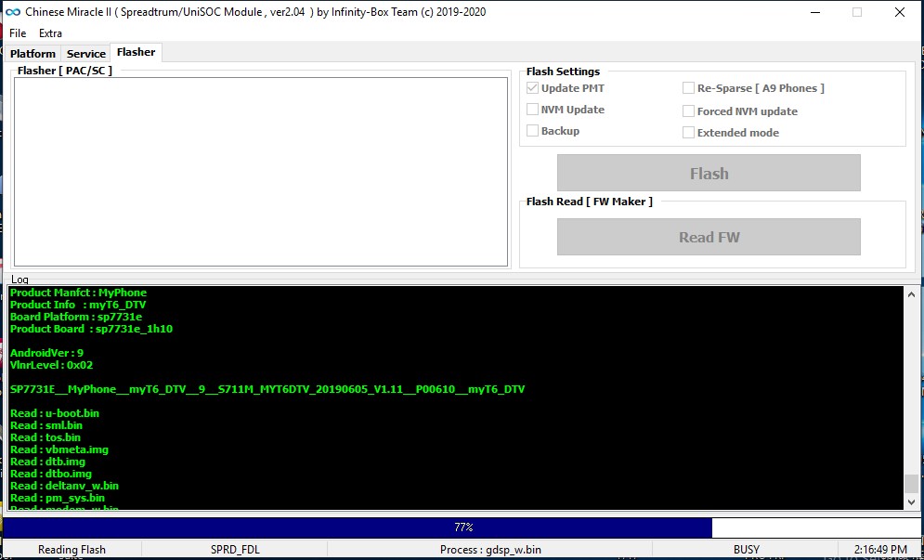Viewport: 924px width, 560px height.
Task: Click log line Read : pm_sys.bin
Action: pos(58,498)
